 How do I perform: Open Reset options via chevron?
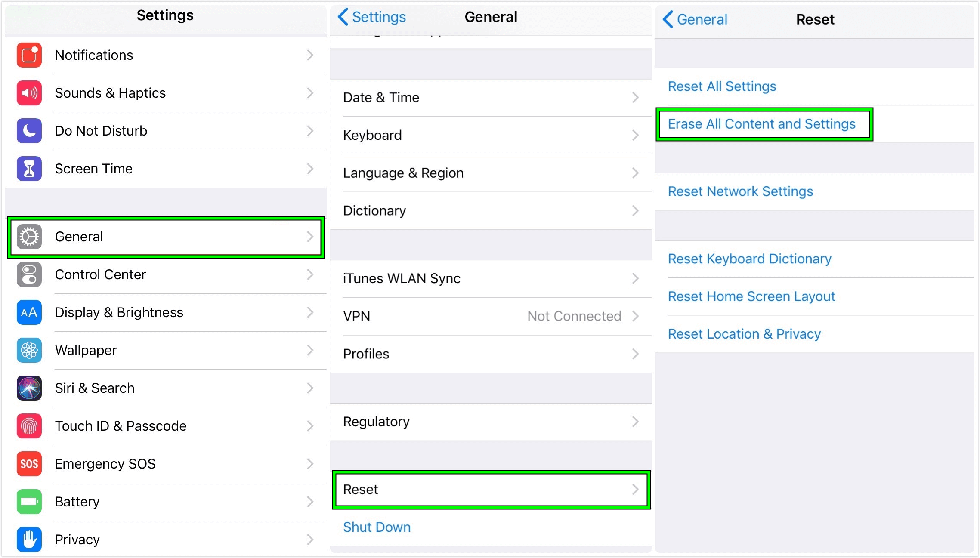pyautogui.click(x=636, y=489)
